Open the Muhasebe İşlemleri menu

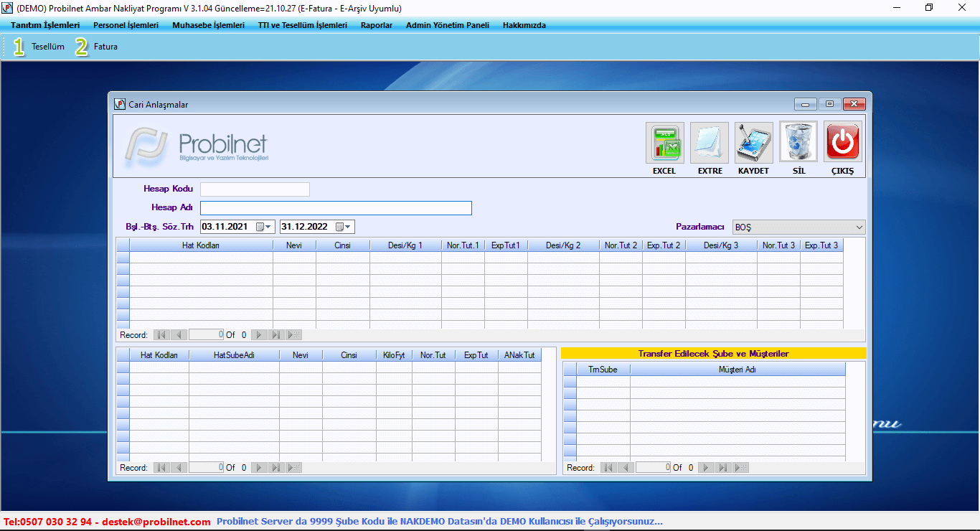208,25
